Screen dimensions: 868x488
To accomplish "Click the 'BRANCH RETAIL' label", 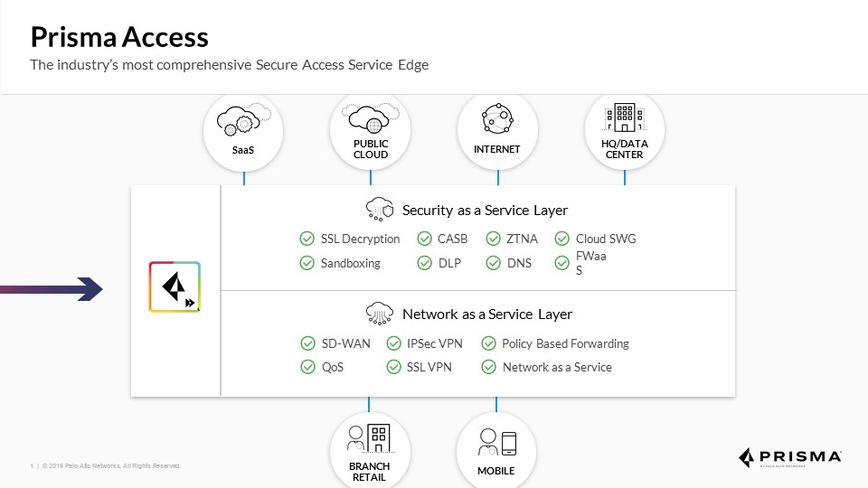I will coord(369,472).
